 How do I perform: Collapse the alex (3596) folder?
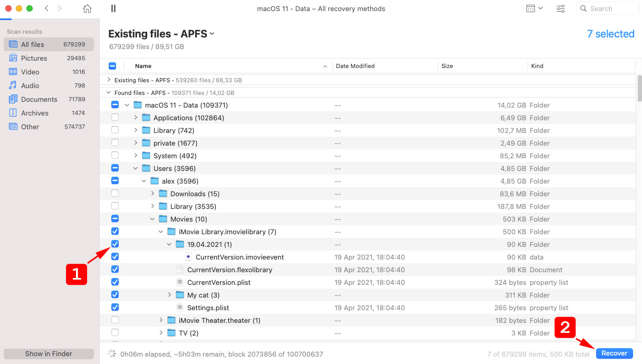(144, 181)
